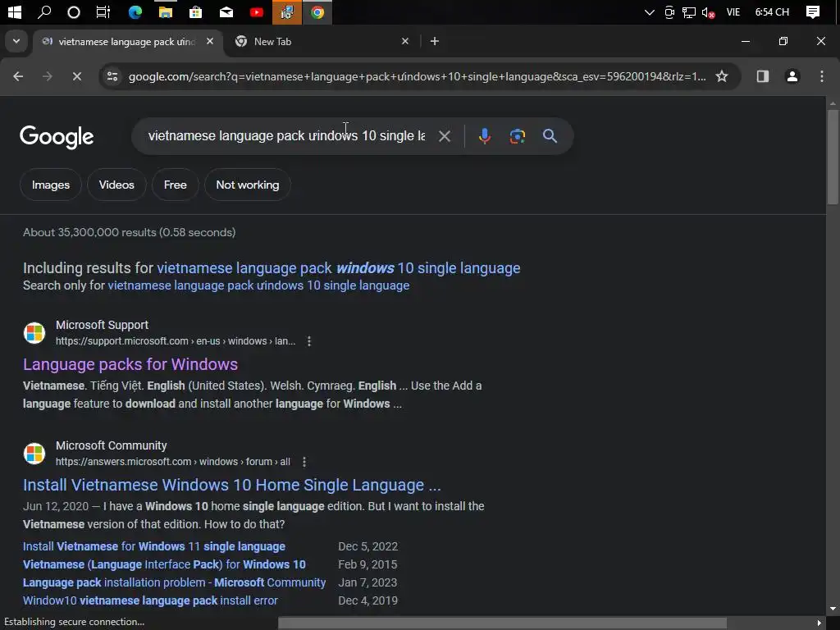Open options for Microsoft Community result
This screenshot has width=840, height=630.
[x=304, y=462]
